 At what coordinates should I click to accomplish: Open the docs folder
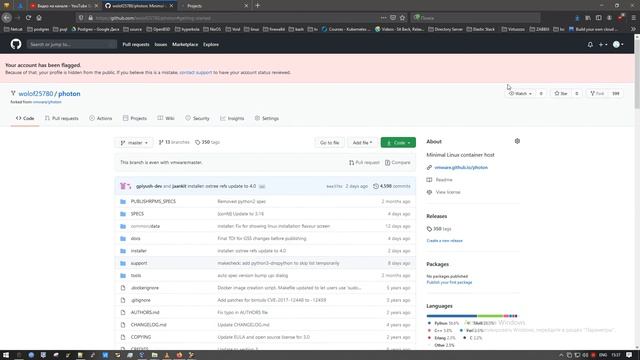(136, 238)
